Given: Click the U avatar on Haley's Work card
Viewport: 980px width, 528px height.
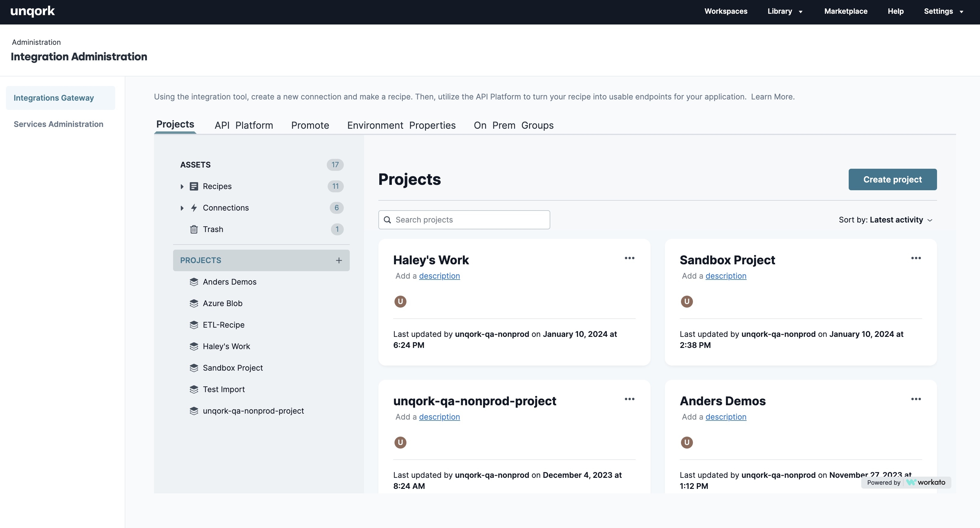Looking at the screenshot, I should pos(400,302).
